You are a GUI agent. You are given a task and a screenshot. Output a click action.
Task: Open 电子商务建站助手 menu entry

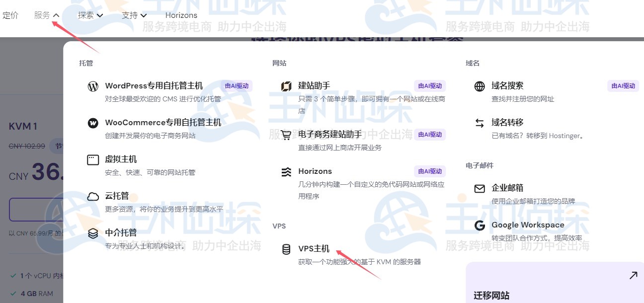click(330, 134)
